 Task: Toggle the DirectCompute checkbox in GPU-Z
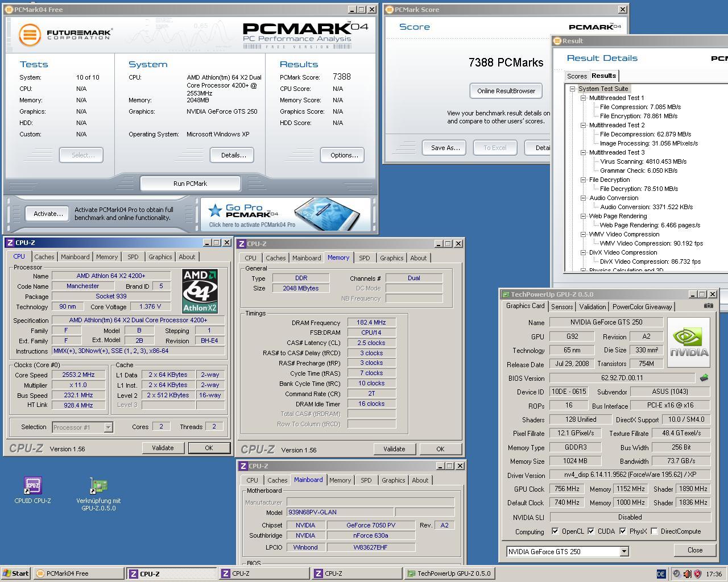[x=654, y=531]
